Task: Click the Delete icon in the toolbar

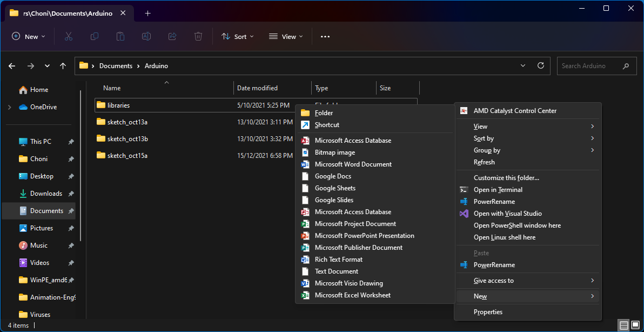Action: click(x=198, y=36)
